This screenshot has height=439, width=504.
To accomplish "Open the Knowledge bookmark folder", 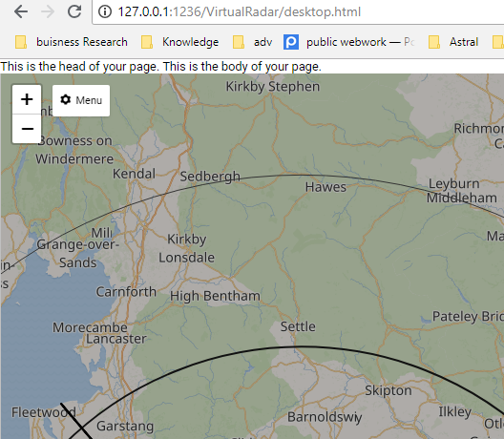I will click(x=180, y=42).
